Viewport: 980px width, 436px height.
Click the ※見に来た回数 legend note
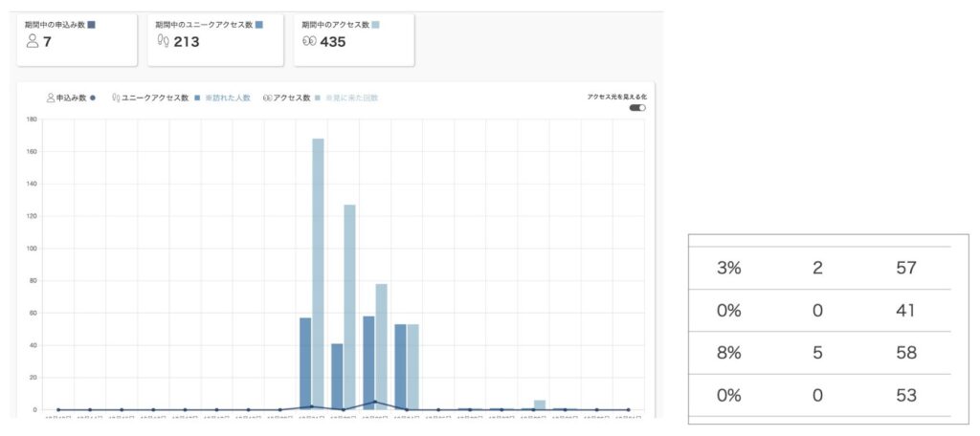352,98
